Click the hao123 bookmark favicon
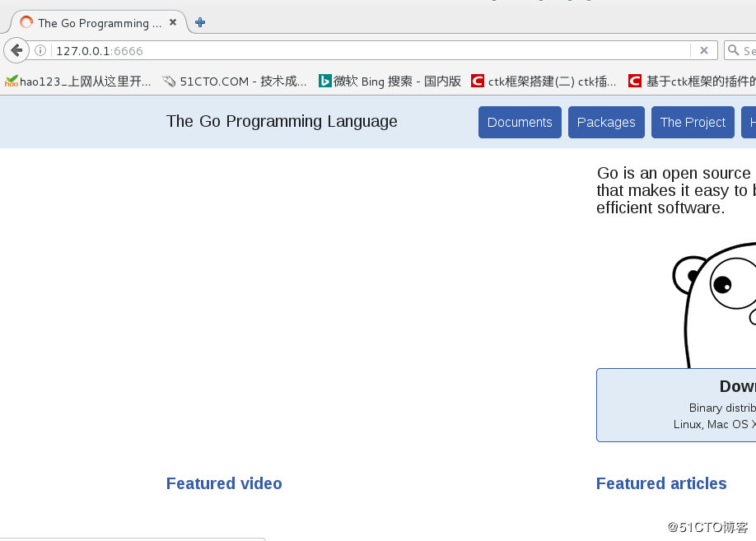Screen dimensions: 756x541 (x=11, y=81)
